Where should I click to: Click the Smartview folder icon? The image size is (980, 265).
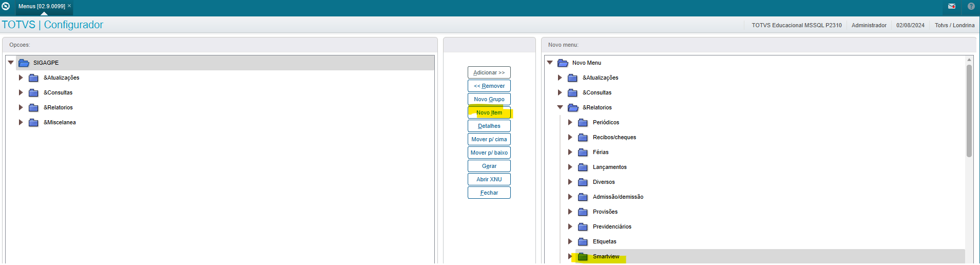click(583, 256)
